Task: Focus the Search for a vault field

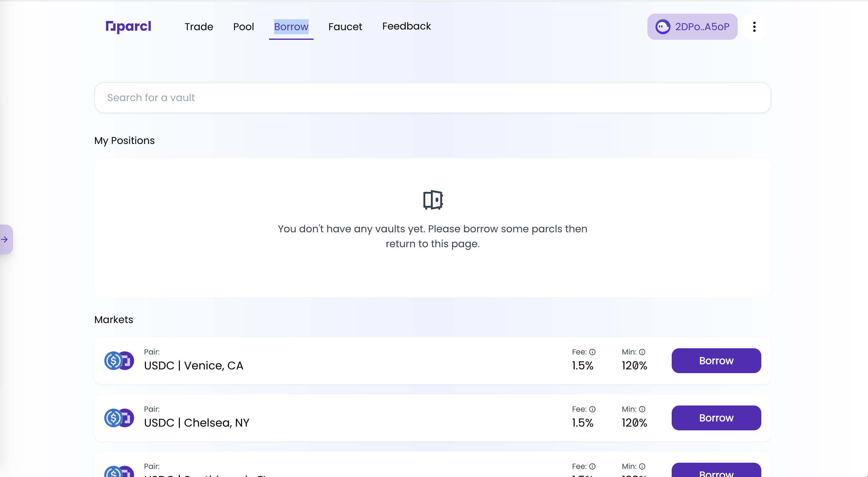Action: pyautogui.click(x=433, y=98)
